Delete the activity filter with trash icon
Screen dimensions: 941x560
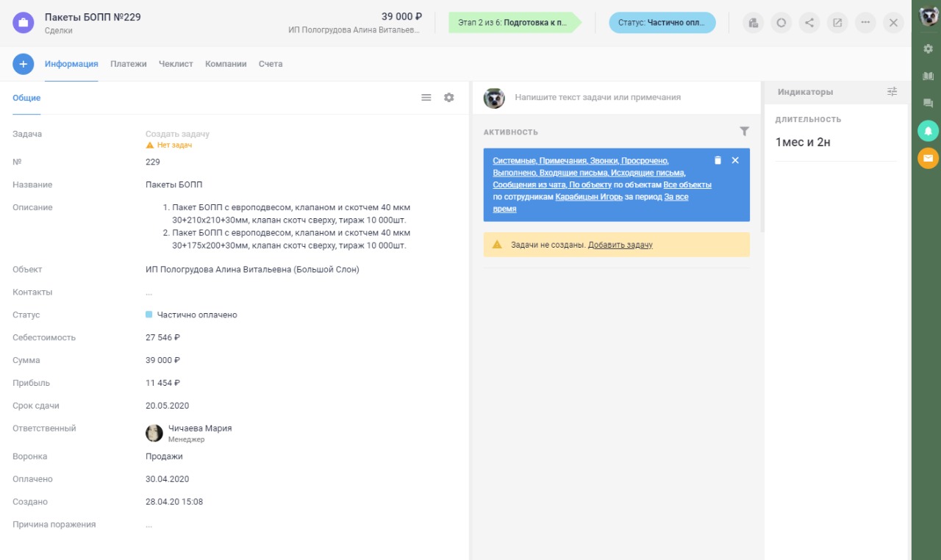click(x=718, y=160)
